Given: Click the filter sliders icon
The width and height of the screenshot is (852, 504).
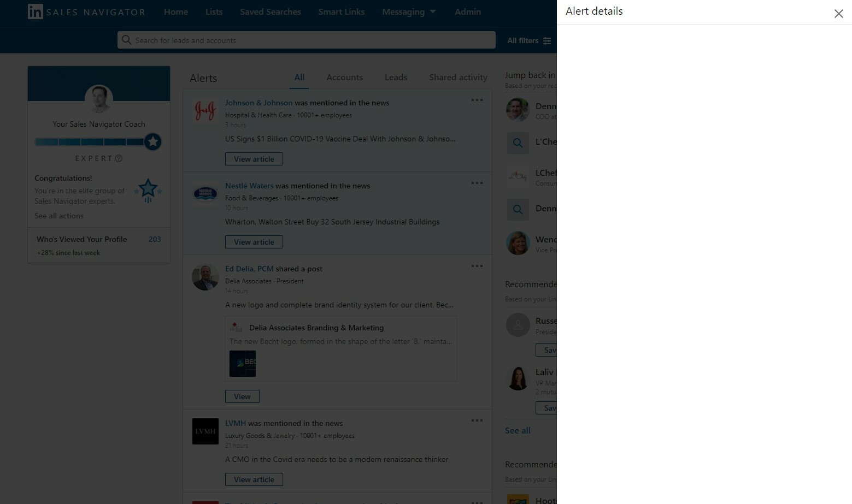Looking at the screenshot, I should point(547,40).
